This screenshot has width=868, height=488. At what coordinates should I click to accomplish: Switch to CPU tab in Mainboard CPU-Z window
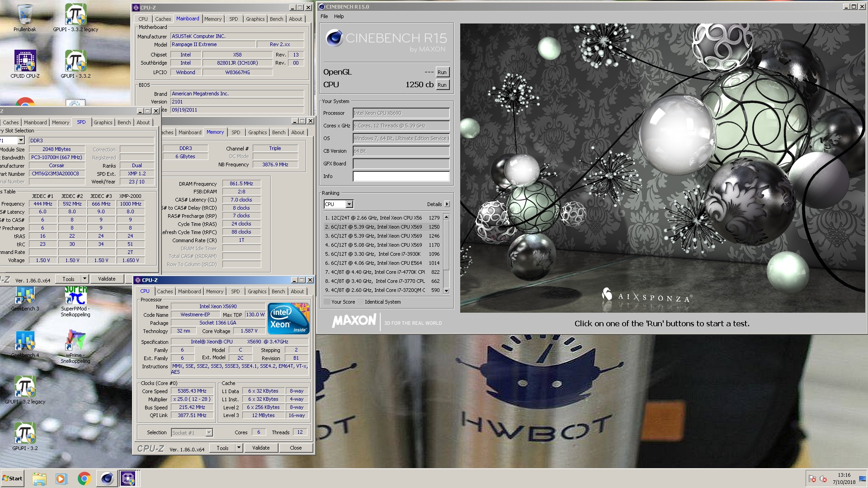[x=143, y=19]
